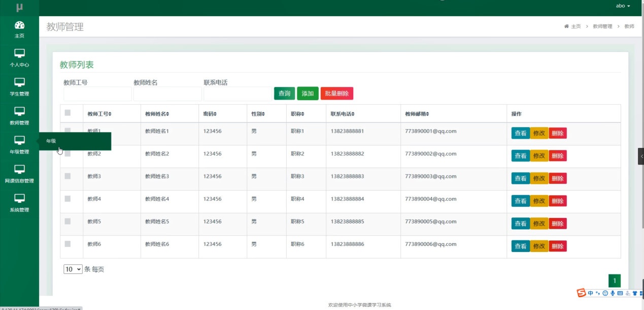Sort the table by 性别 column
644x310 pixels.
point(258,114)
